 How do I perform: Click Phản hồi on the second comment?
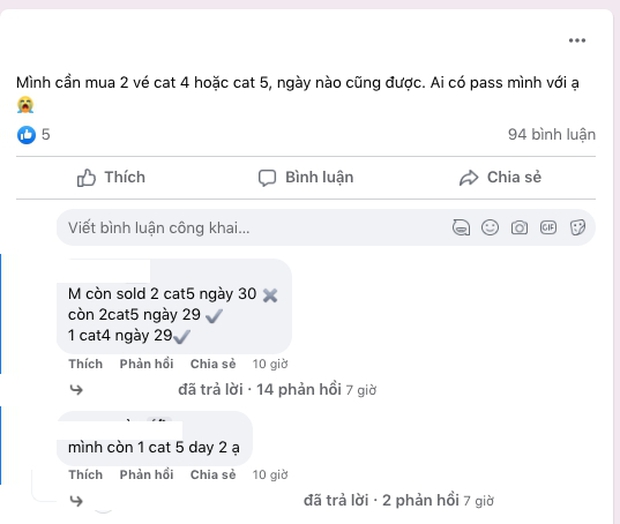pyautogui.click(x=146, y=474)
